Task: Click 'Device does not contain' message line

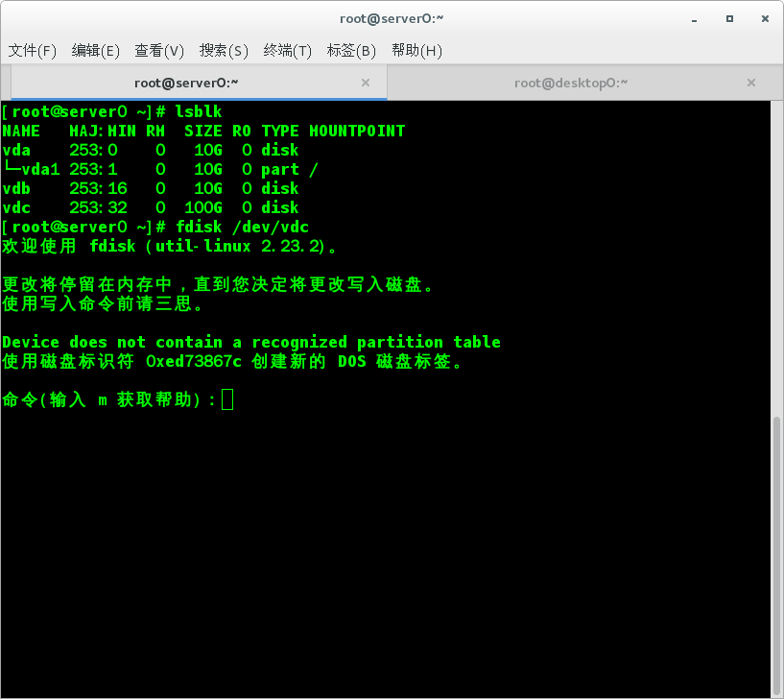Action: coord(251,342)
